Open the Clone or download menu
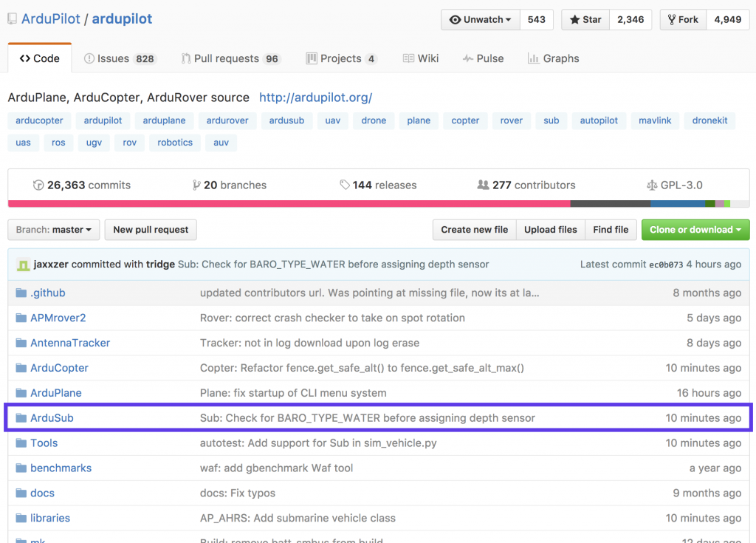Image resolution: width=756 pixels, height=543 pixels. [x=695, y=230]
